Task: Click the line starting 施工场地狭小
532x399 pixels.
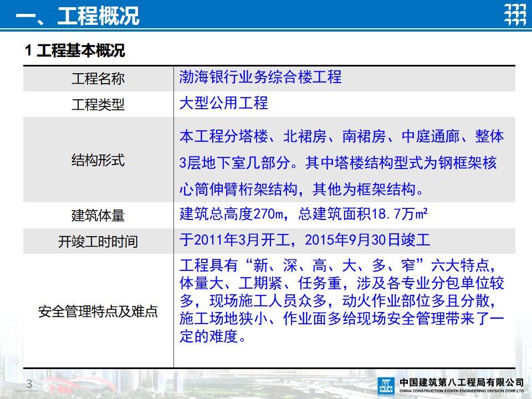Action: click(x=342, y=319)
